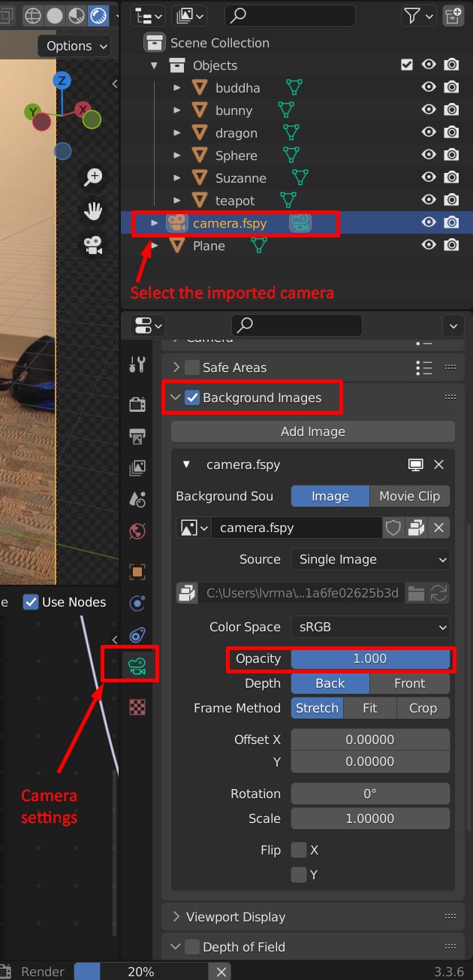
Task: Click the Opacity slider
Action: 370,658
